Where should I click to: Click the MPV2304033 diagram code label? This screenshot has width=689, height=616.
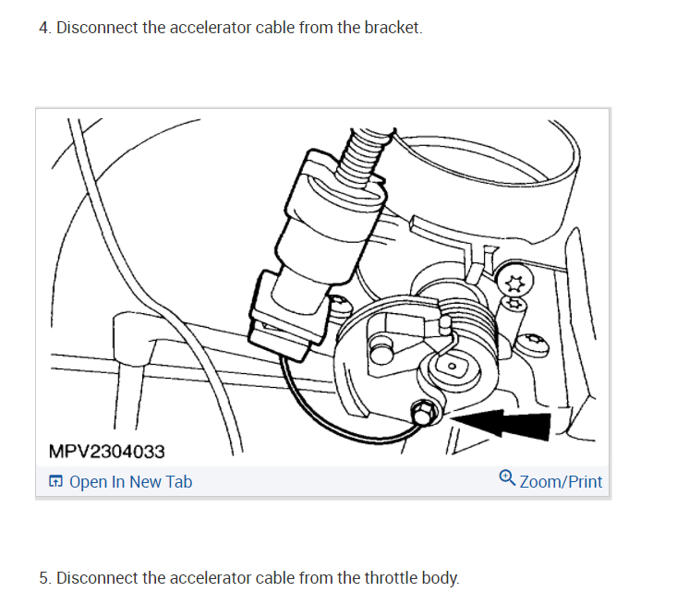point(107,452)
